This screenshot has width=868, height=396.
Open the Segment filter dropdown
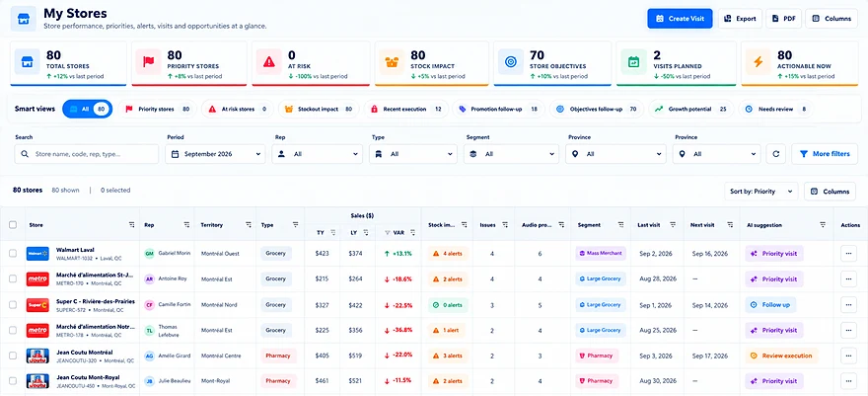coord(511,154)
